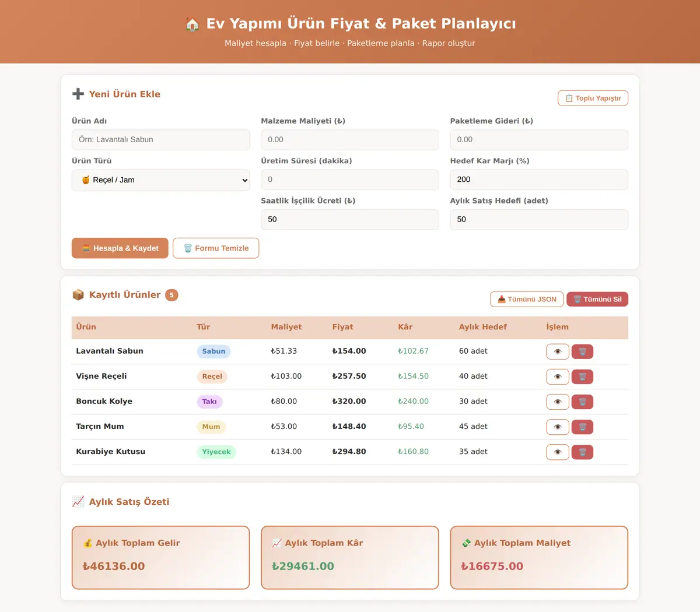Viewport: 700px width, 612px height.
Task: Click Hesapla & Kaydet button
Action: (x=120, y=248)
